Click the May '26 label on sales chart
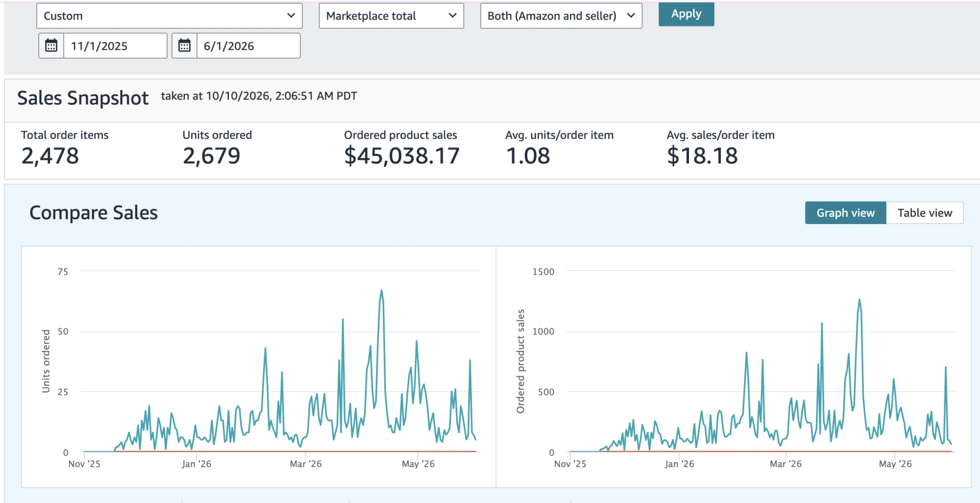 (x=895, y=464)
